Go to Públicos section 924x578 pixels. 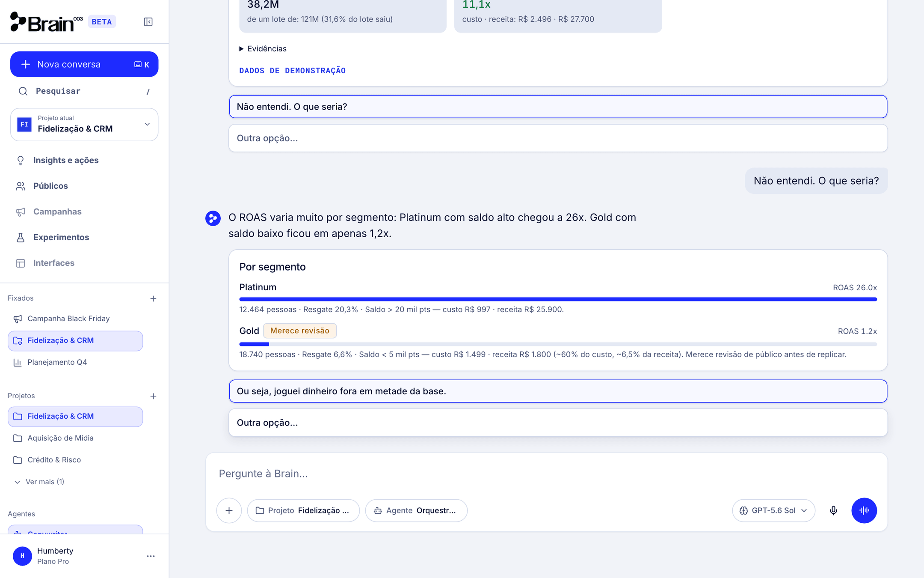(50, 186)
